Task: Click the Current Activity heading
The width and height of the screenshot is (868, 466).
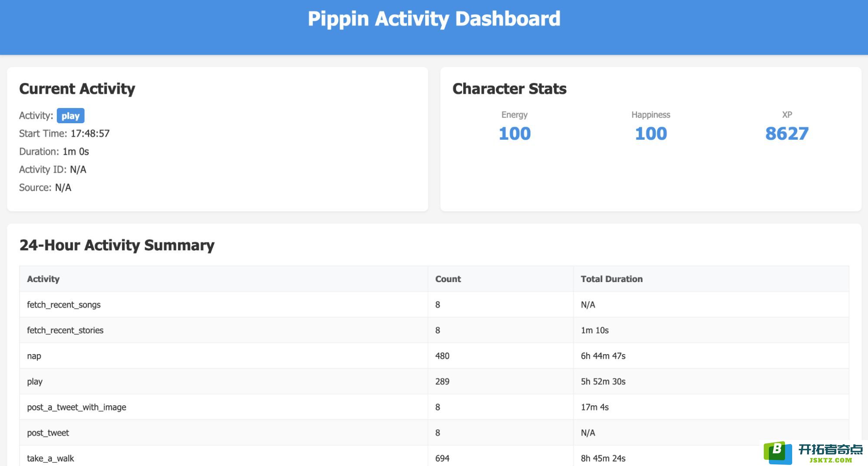Action: [77, 89]
